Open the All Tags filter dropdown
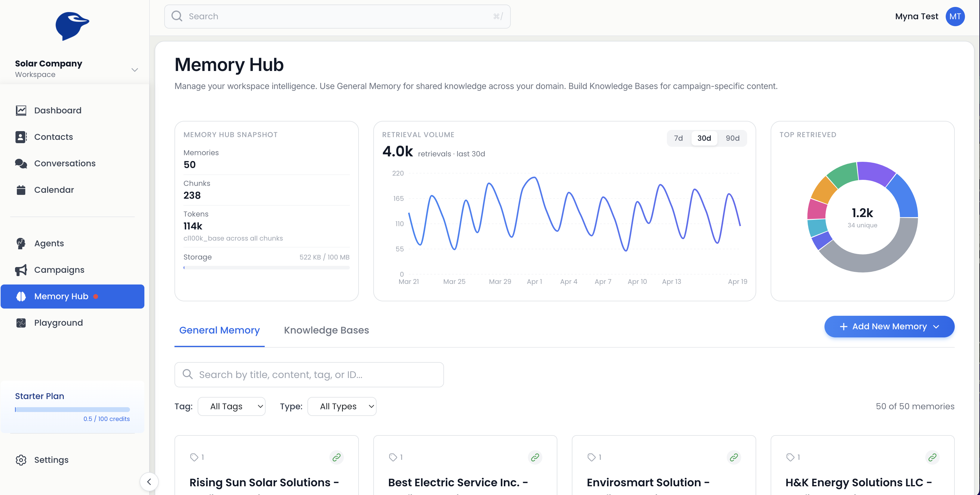 tap(231, 406)
